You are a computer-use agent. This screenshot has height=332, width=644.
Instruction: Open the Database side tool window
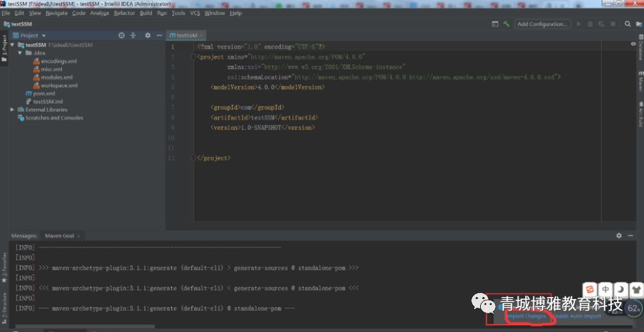point(640,48)
